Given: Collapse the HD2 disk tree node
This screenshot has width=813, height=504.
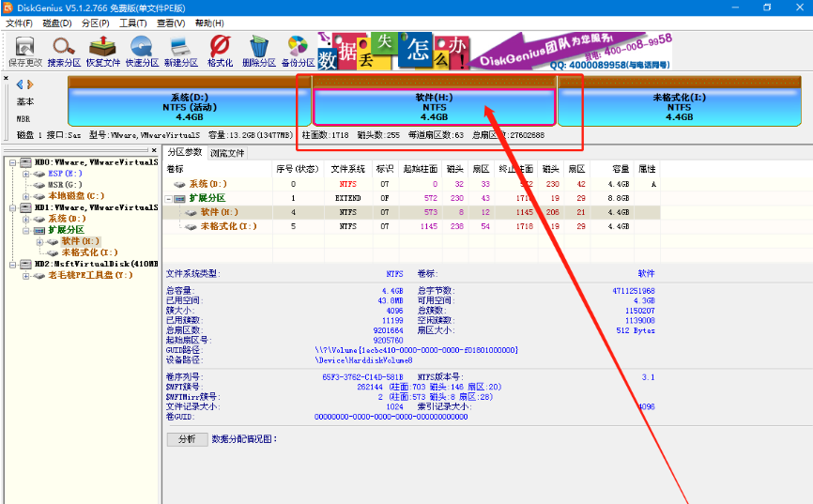Looking at the screenshot, I should coord(12,265).
